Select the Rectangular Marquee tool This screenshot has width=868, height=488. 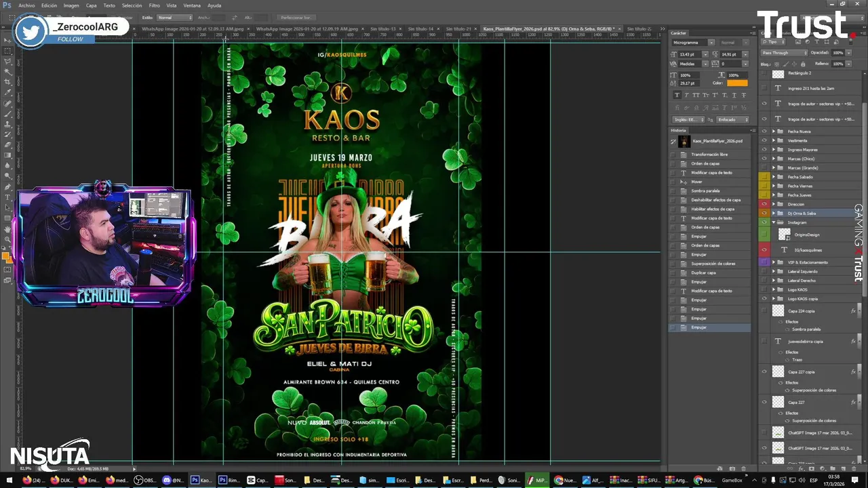[7, 50]
